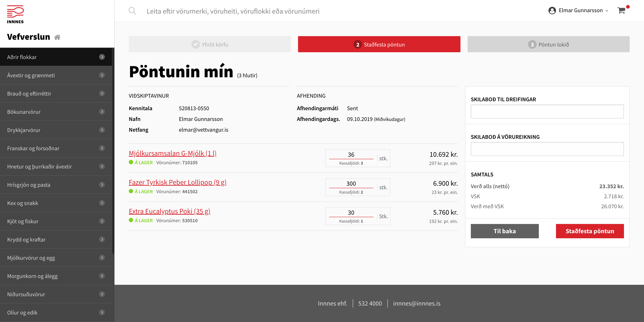Viewport: 644px width, 322px height.
Task: Click green in-stock dot for G-Mjólk
Action: 131,162
